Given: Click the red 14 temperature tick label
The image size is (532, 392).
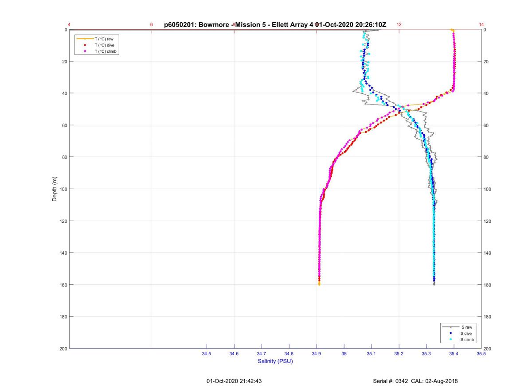Looking at the screenshot, I should (x=481, y=25).
